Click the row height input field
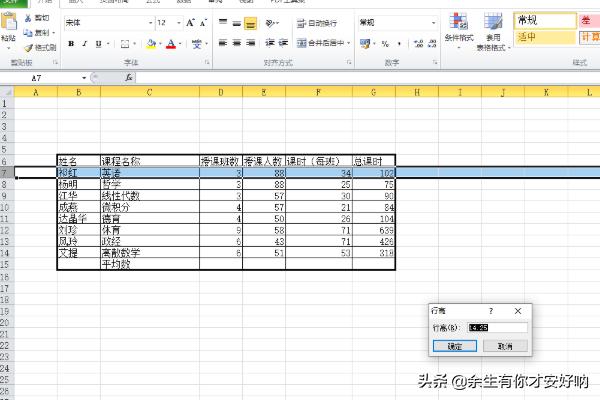 point(497,328)
